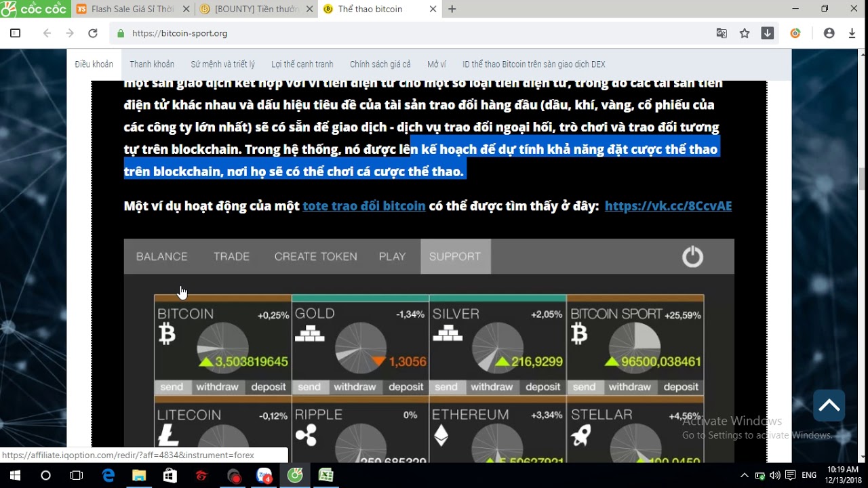Open the volume control in system tray
This screenshot has width=868, height=488.
point(775,476)
